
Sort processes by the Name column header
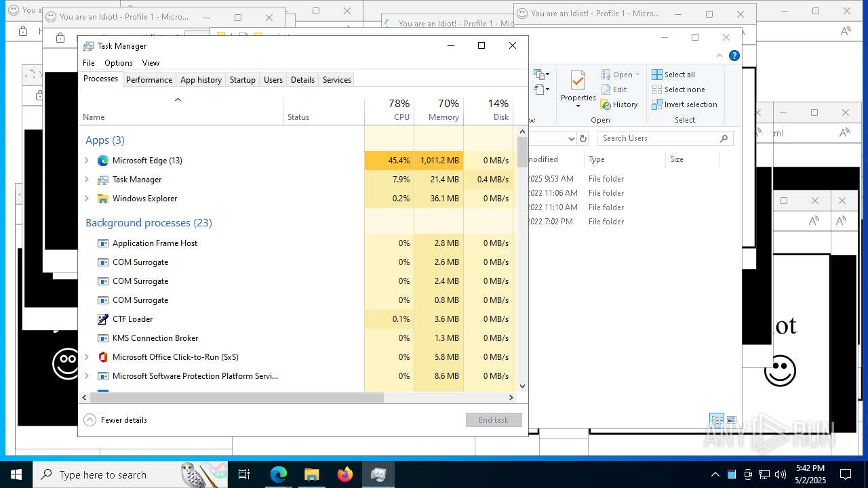point(181,110)
